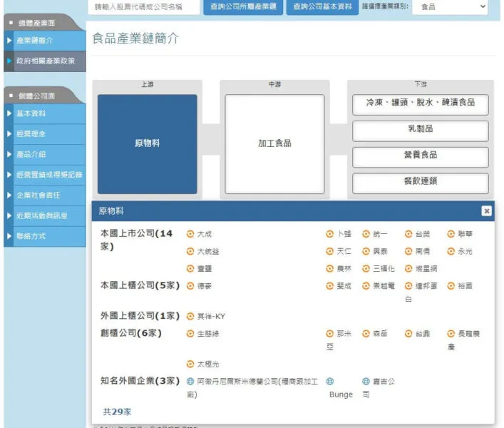Open 產品介紹 in the sidebar
504x428 pixels.
(45, 154)
